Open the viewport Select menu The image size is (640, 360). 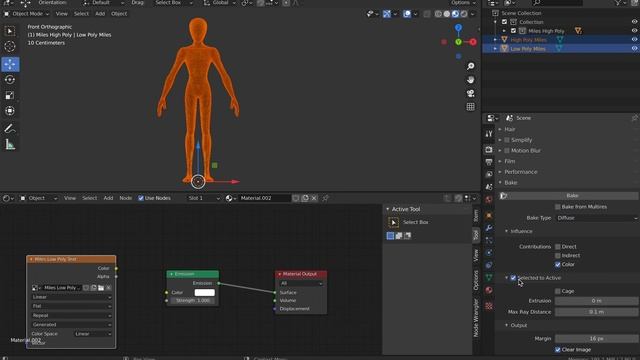(x=81, y=14)
